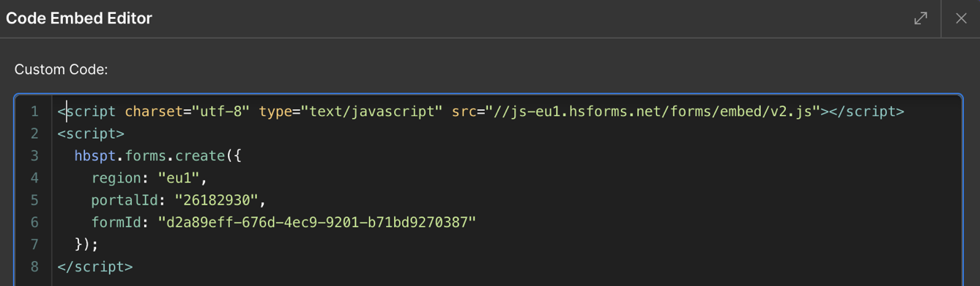This screenshot has width=980, height=286.
Task: Close the Code Embed Editor
Action: coord(961,18)
